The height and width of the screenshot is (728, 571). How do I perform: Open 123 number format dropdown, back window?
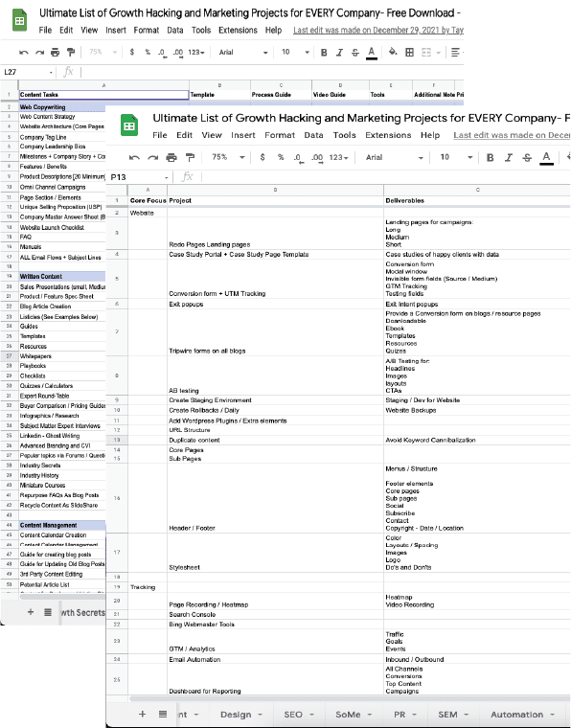point(196,53)
